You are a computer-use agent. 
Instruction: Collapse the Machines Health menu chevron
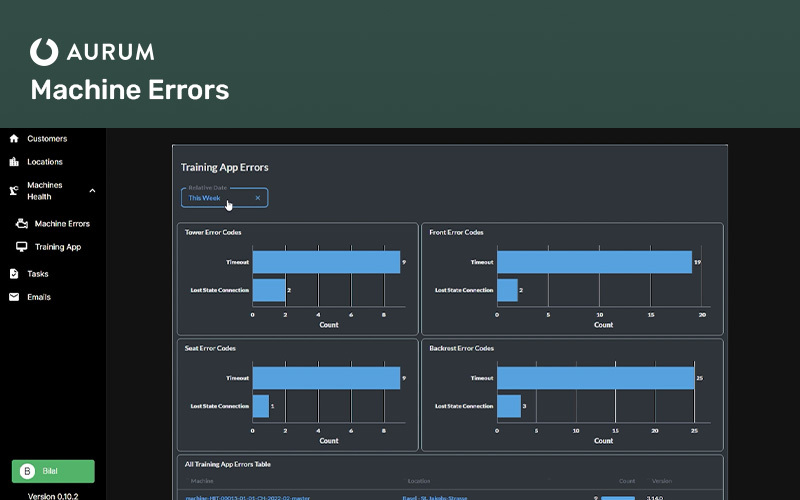[92, 191]
